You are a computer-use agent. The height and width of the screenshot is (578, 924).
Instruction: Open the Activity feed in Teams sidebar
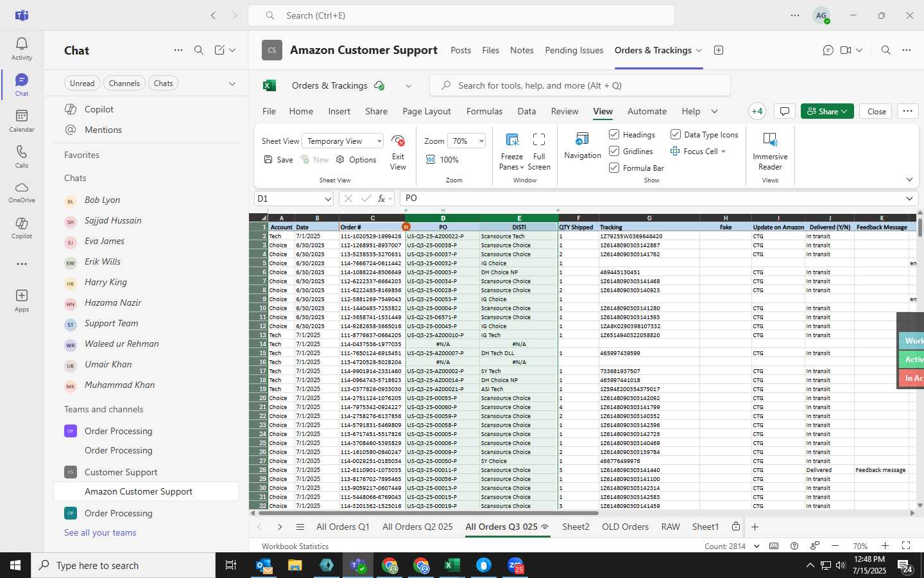[x=21, y=49]
